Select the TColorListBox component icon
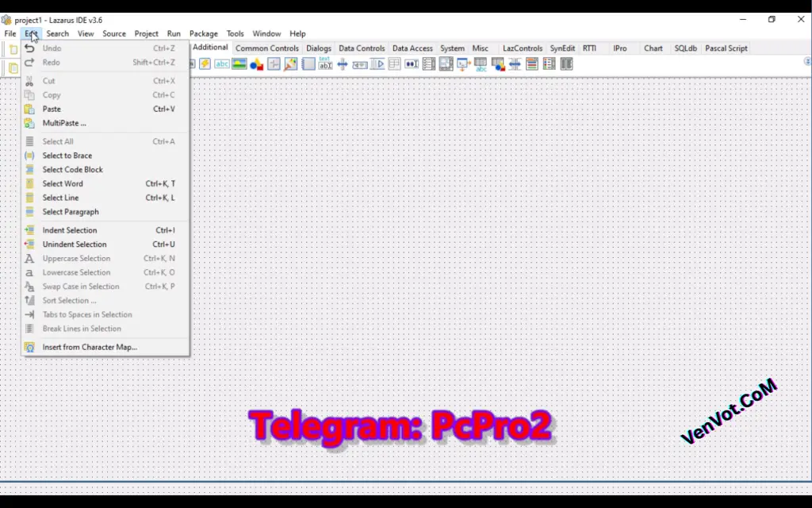Screen dimensions: 812x508 pyautogui.click(x=549, y=63)
